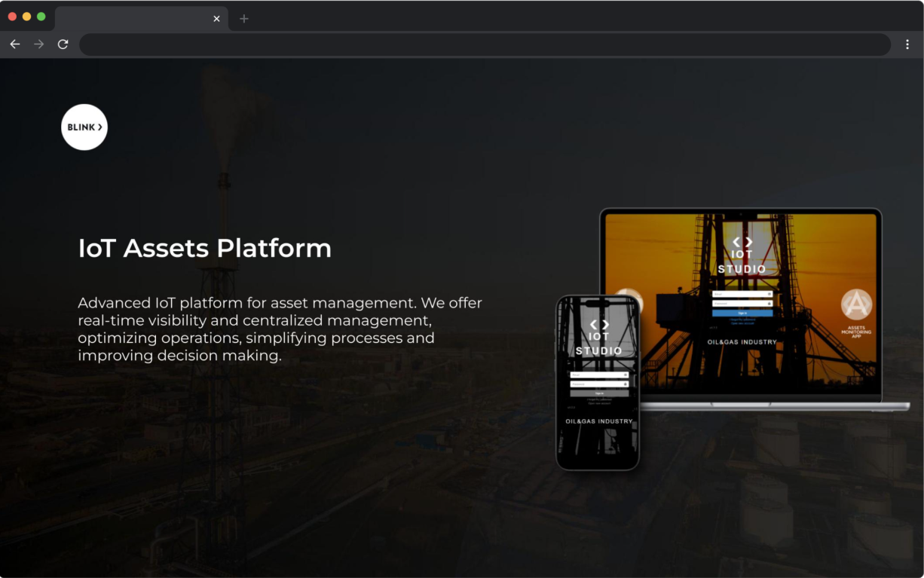Click the Assets Monitoring App icon on laptop
This screenshot has width=924, height=578.
(x=856, y=304)
